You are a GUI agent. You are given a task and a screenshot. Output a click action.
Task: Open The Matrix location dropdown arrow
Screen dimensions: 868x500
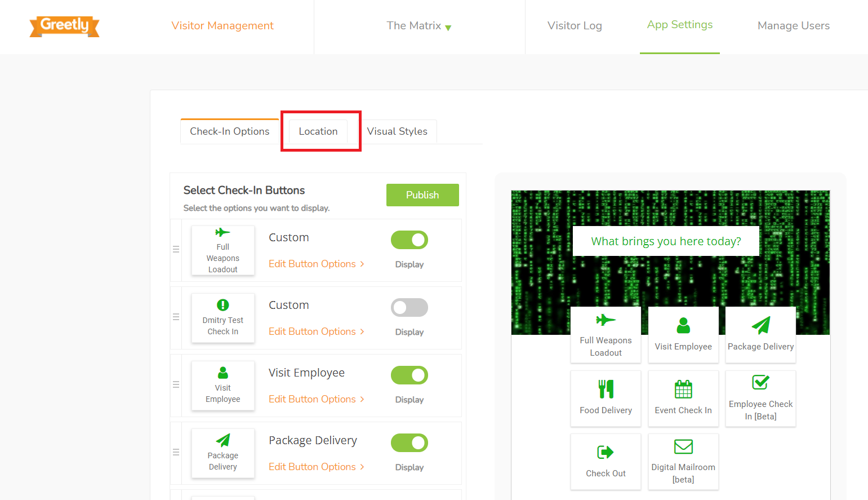(448, 28)
